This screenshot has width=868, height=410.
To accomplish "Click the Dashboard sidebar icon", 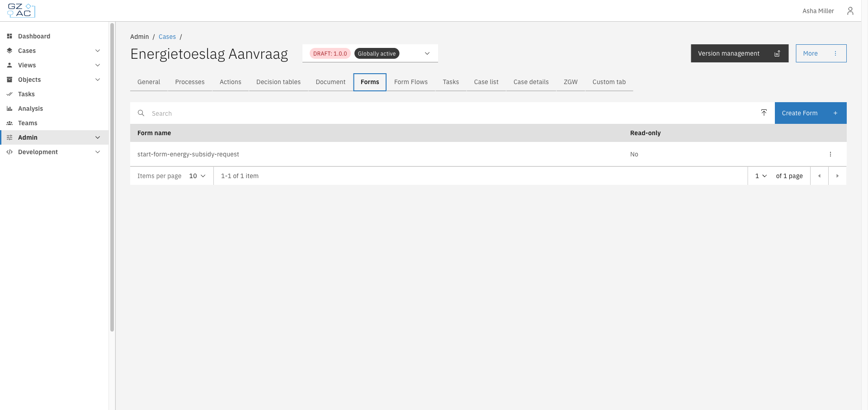I will point(9,36).
